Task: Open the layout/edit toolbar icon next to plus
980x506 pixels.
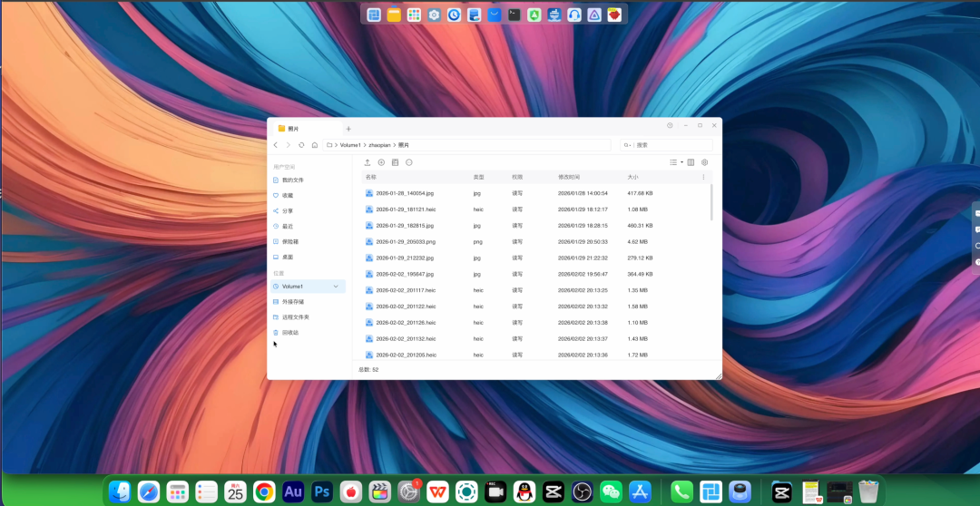Action: [x=395, y=162]
